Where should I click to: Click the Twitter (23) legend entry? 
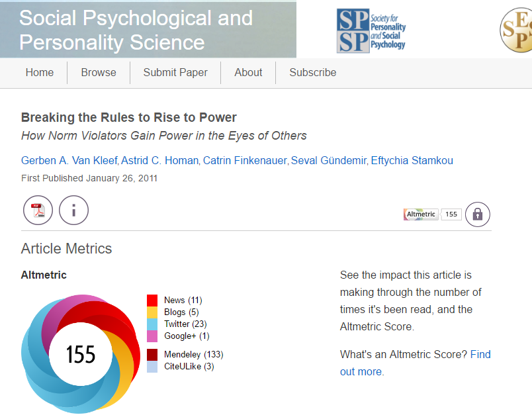(185, 324)
